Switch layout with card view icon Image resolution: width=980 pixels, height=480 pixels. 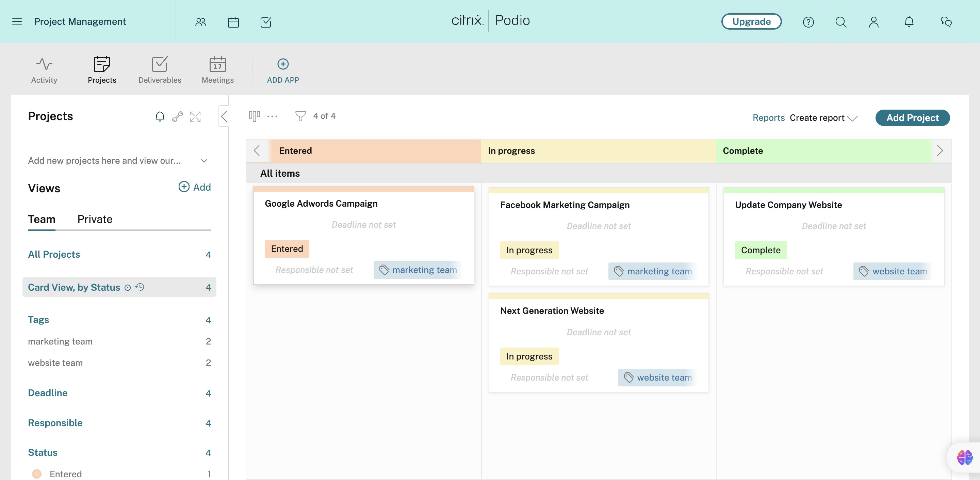pyautogui.click(x=254, y=116)
